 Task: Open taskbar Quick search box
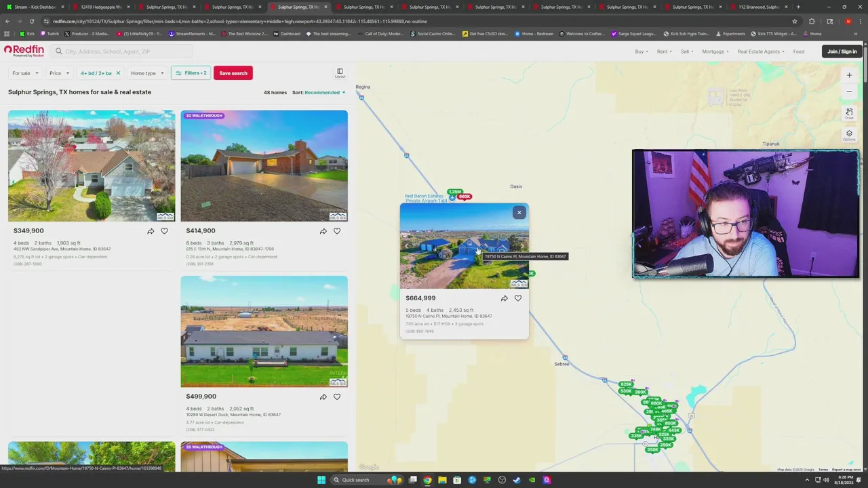pos(367,480)
